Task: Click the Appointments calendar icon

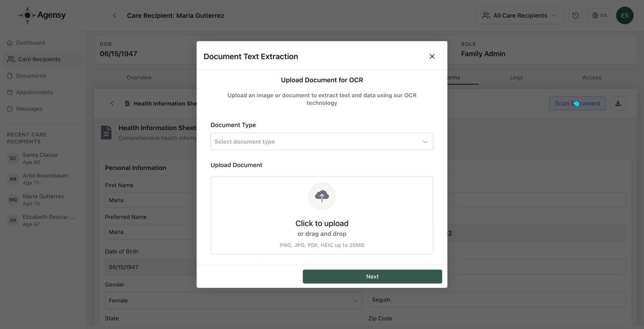Action: click(10, 92)
